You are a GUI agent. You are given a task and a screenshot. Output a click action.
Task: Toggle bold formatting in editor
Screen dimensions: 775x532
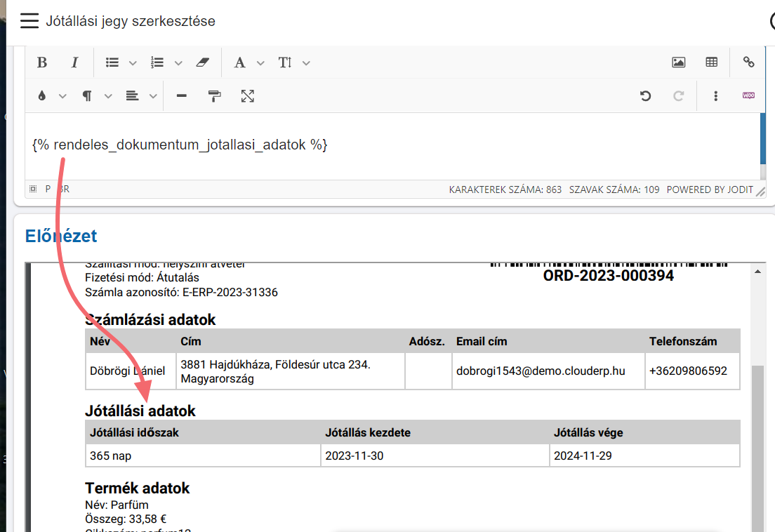[42, 62]
